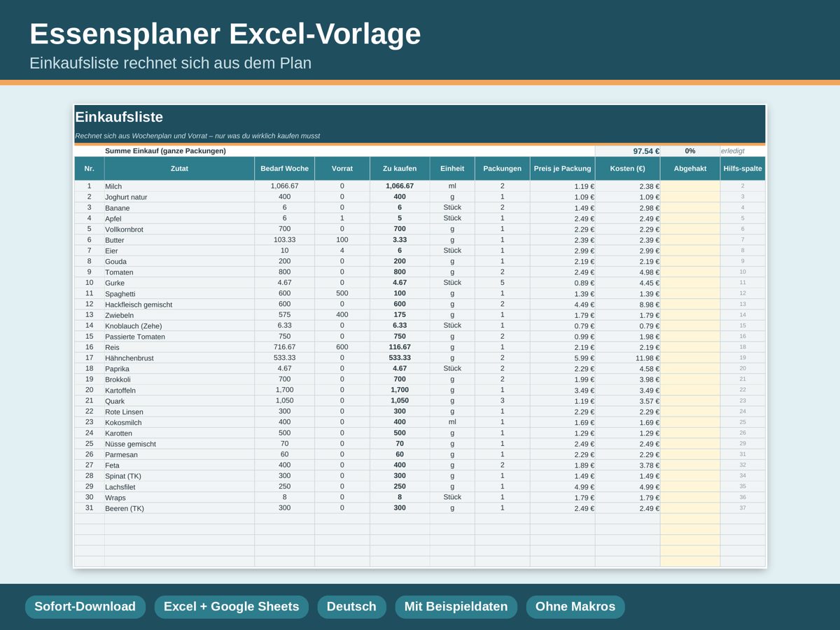Select the Hilfs-spalte column header

point(743,169)
